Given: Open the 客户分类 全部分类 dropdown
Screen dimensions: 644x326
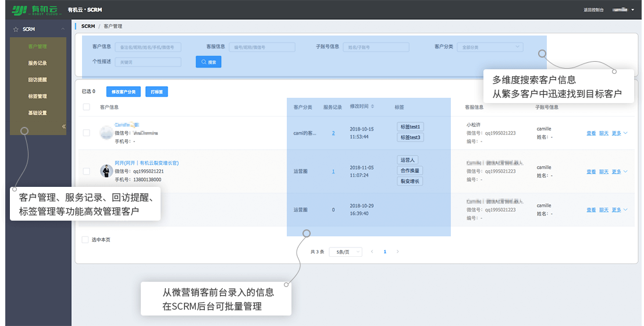Looking at the screenshot, I should [490, 47].
